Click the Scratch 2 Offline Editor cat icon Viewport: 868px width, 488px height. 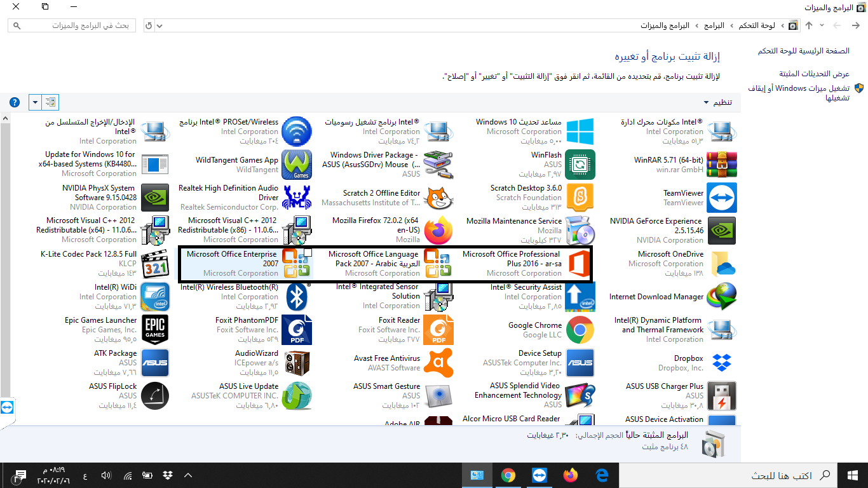(438, 198)
